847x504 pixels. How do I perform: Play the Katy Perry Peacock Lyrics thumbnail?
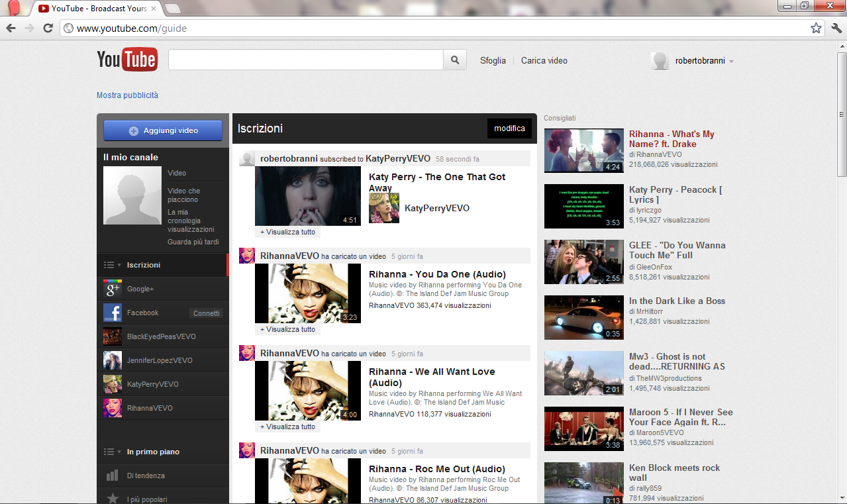click(584, 206)
